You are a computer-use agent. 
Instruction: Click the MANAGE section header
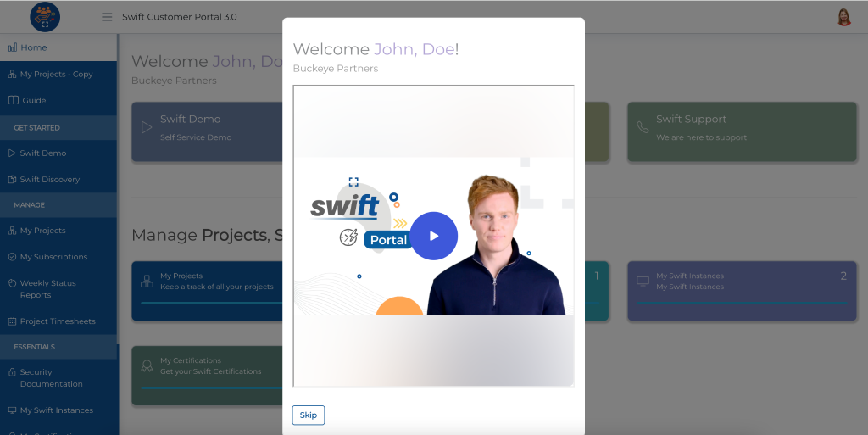pyautogui.click(x=58, y=204)
